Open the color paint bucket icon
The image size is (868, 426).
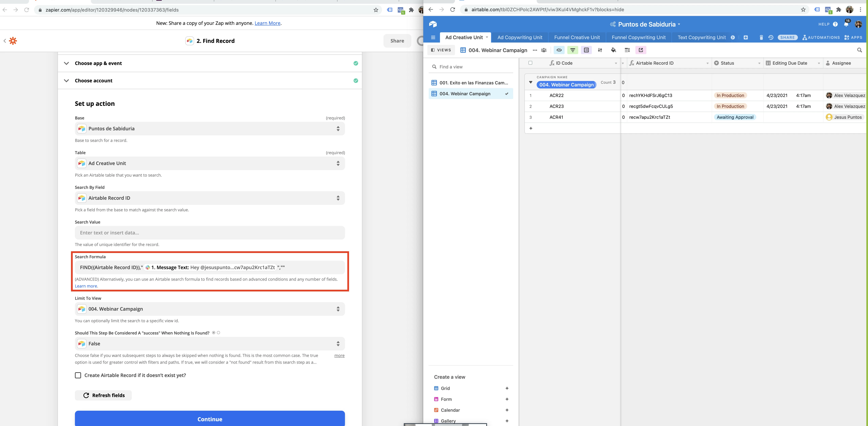click(x=613, y=50)
